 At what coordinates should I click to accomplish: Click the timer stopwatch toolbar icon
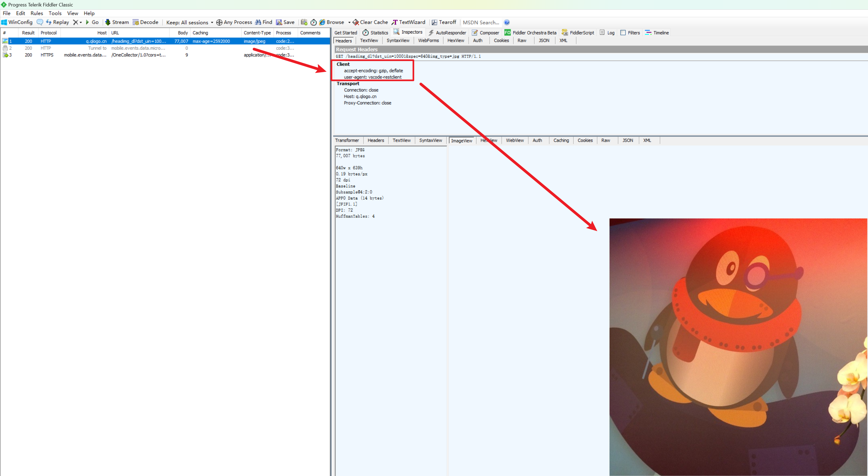(x=313, y=22)
